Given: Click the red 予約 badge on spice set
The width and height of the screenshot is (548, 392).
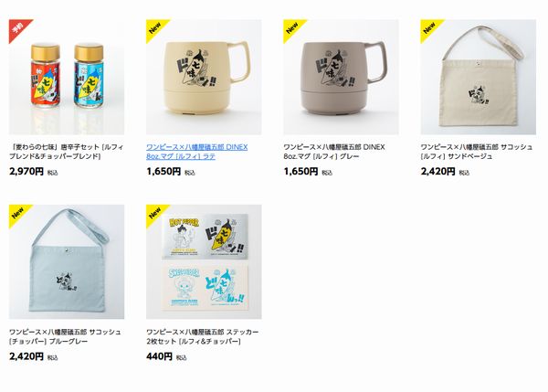Looking at the screenshot, I should pos(17,28).
